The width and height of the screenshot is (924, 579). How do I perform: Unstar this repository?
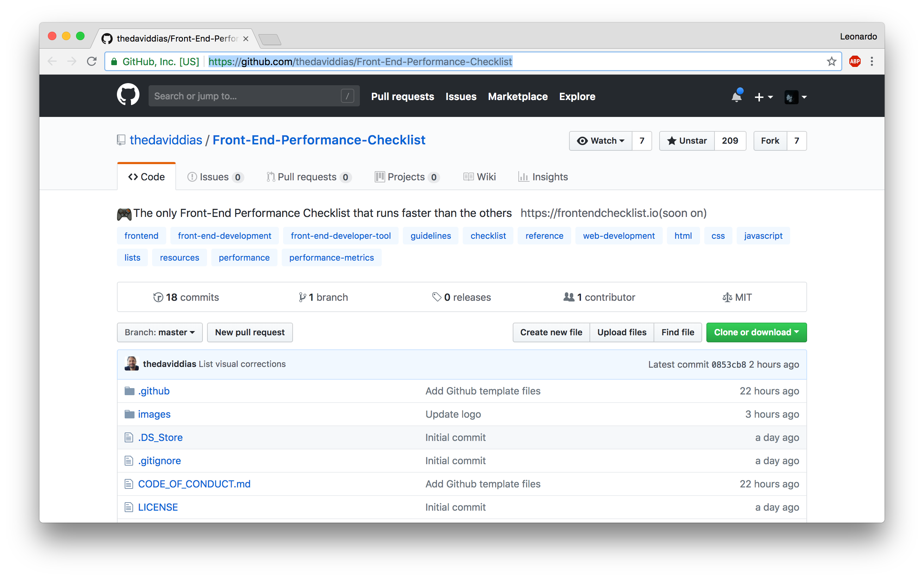point(687,141)
